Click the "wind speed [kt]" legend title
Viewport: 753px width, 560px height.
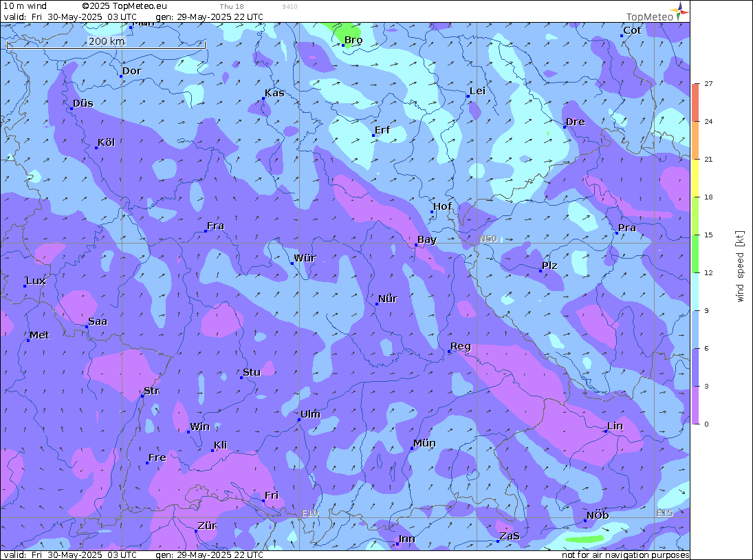pyautogui.click(x=740, y=266)
